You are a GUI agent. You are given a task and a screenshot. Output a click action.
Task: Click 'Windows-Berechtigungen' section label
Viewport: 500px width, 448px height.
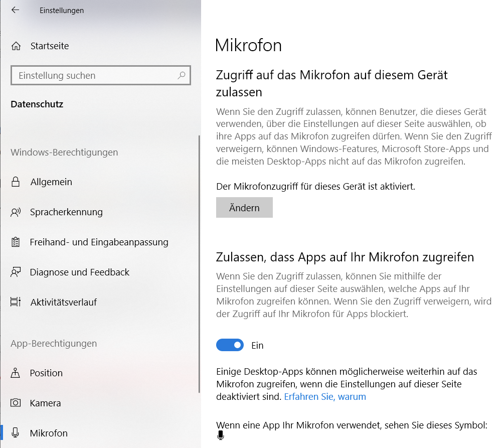(64, 152)
